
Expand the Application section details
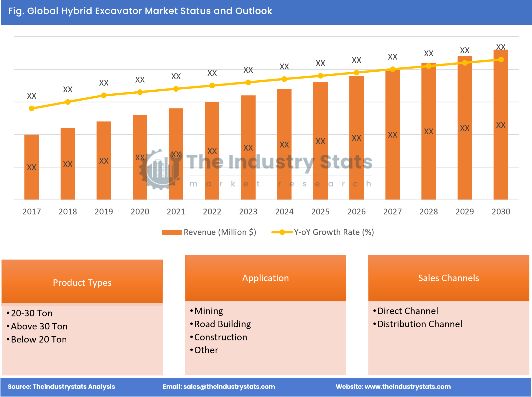pyautogui.click(x=266, y=275)
